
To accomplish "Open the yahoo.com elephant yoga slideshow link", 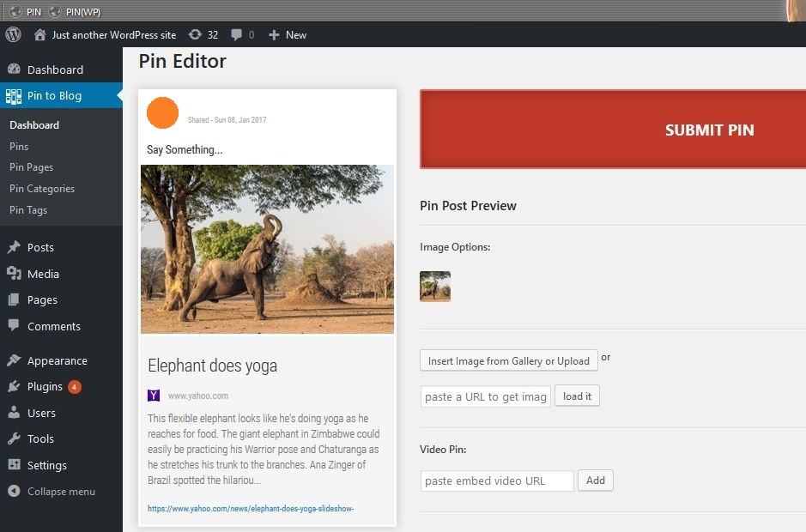I will (251, 508).
